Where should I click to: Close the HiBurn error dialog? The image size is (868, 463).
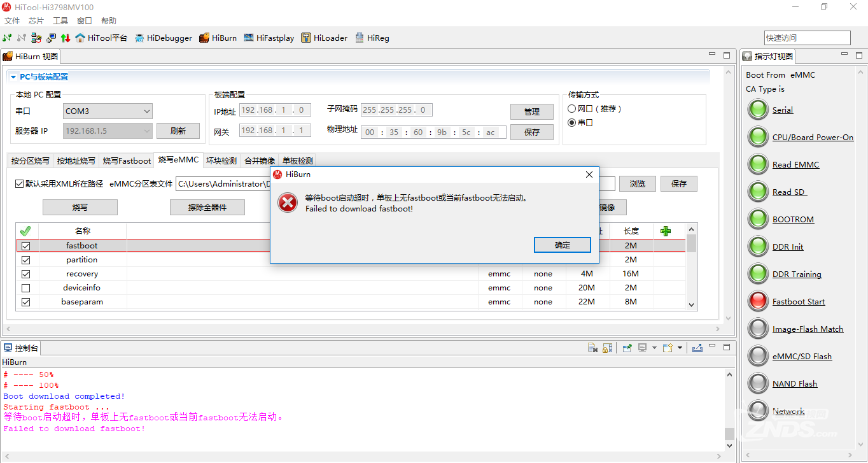tap(589, 175)
